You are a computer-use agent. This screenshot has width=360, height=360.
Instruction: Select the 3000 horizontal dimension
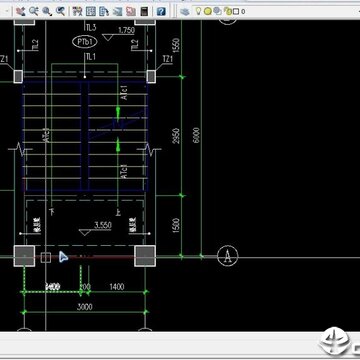click(85, 307)
